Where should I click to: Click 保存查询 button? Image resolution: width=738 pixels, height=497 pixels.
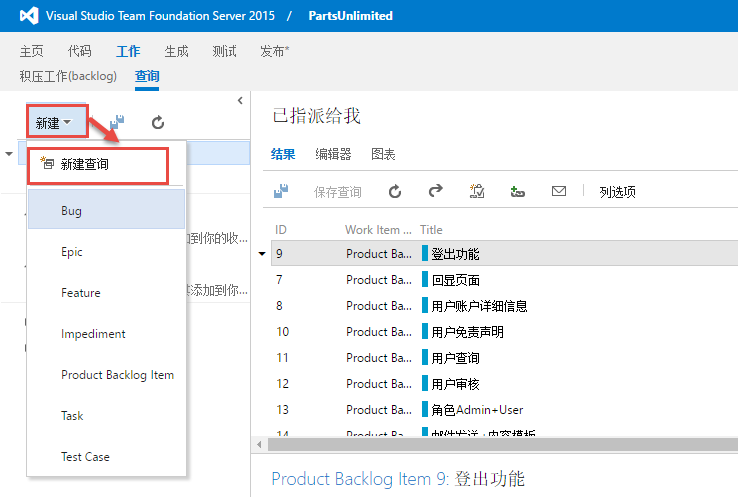point(337,192)
